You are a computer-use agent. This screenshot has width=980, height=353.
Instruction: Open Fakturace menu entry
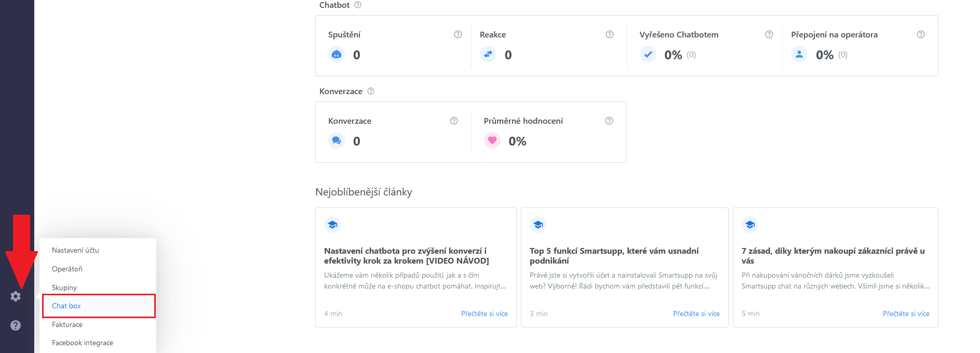tap(67, 324)
